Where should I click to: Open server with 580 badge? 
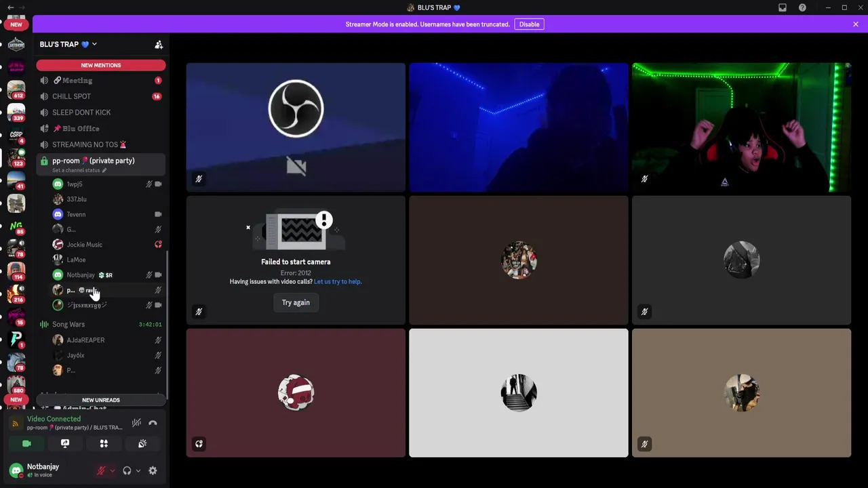point(16,384)
